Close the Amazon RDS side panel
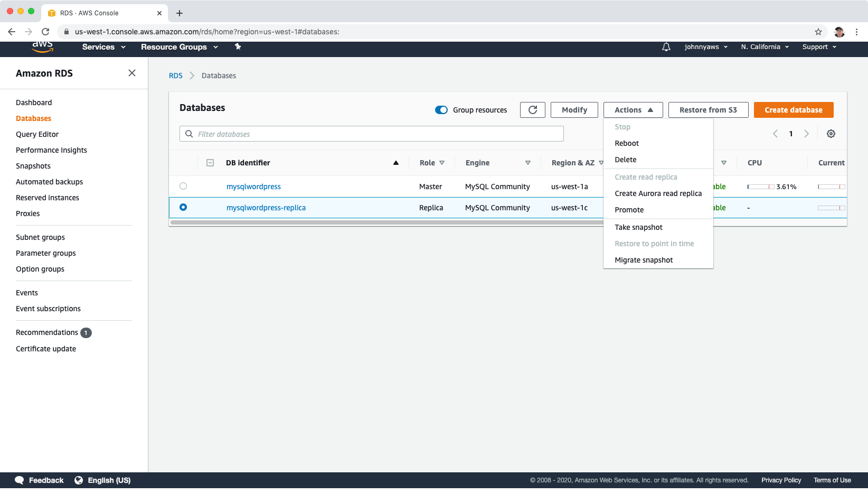 (132, 73)
